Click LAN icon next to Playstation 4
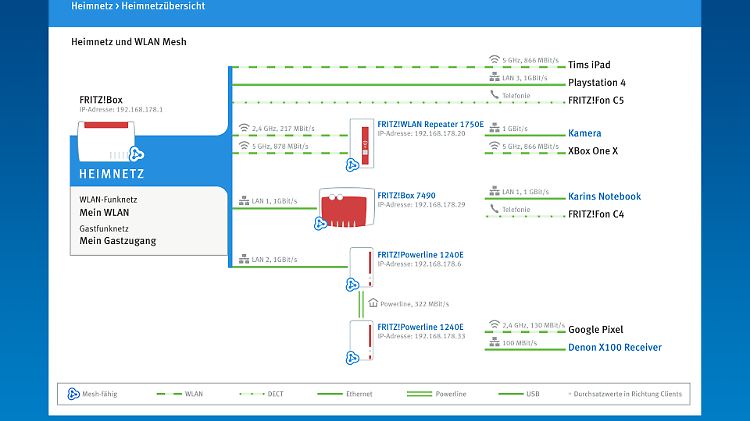 tap(494, 78)
